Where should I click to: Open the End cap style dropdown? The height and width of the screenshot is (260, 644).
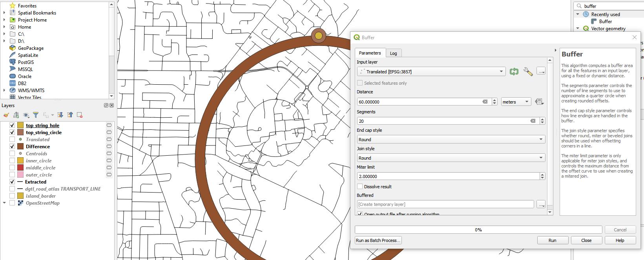451,139
